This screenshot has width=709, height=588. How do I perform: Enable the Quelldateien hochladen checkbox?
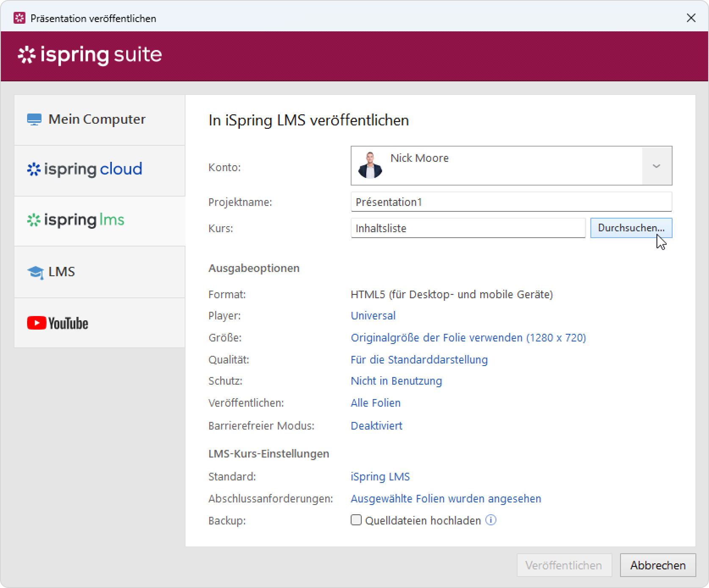coord(356,520)
